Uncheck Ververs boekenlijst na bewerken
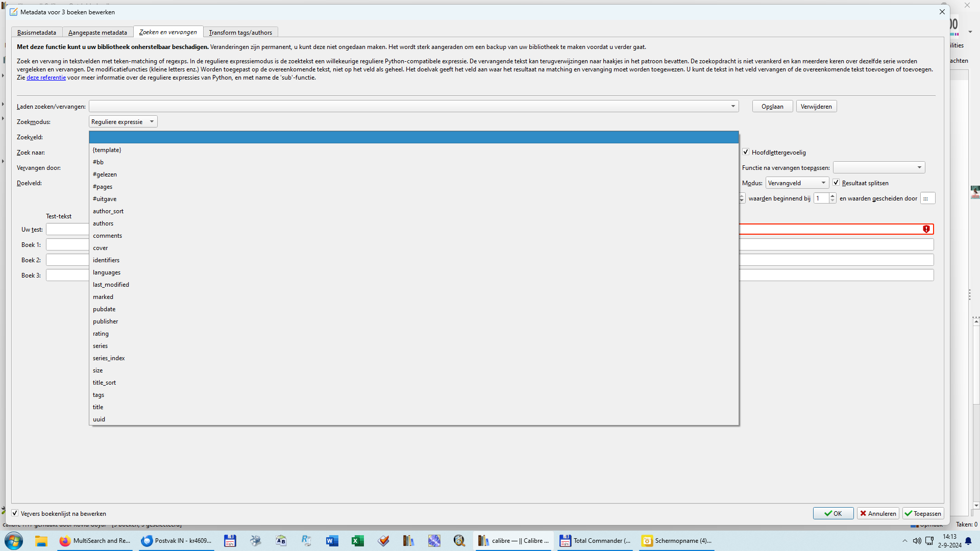 point(15,513)
